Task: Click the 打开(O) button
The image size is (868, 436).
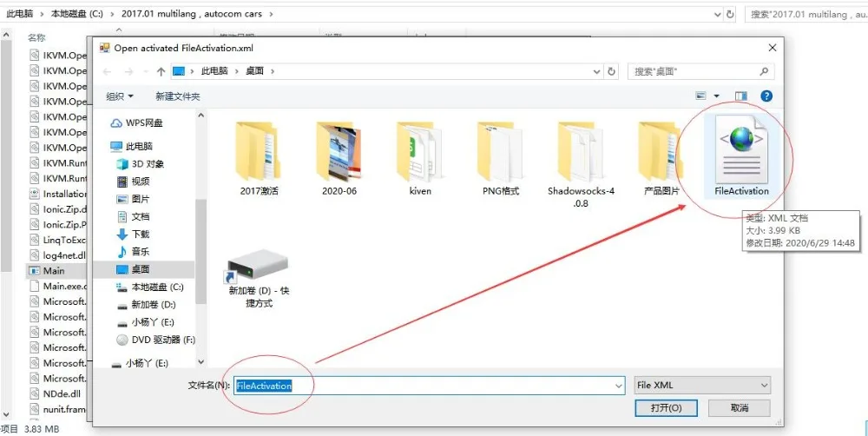Action: point(667,407)
